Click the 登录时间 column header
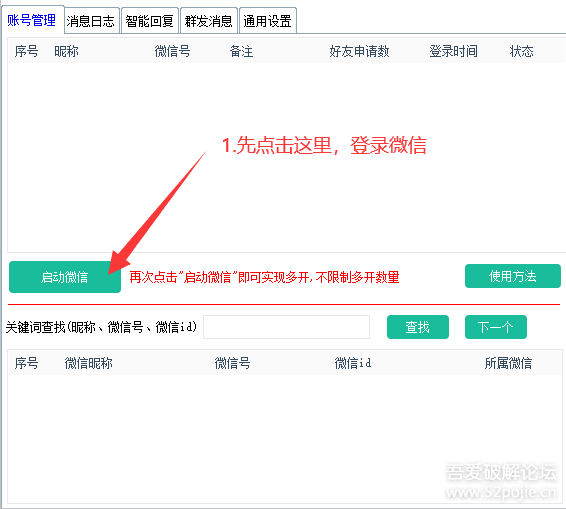Viewport: 566px width, 509px height. coord(453,51)
